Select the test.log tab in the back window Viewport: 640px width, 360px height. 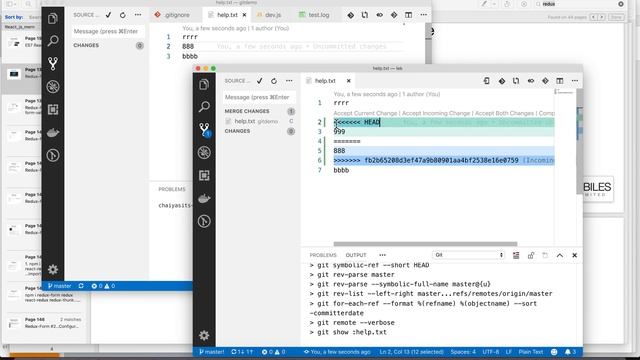pos(318,15)
